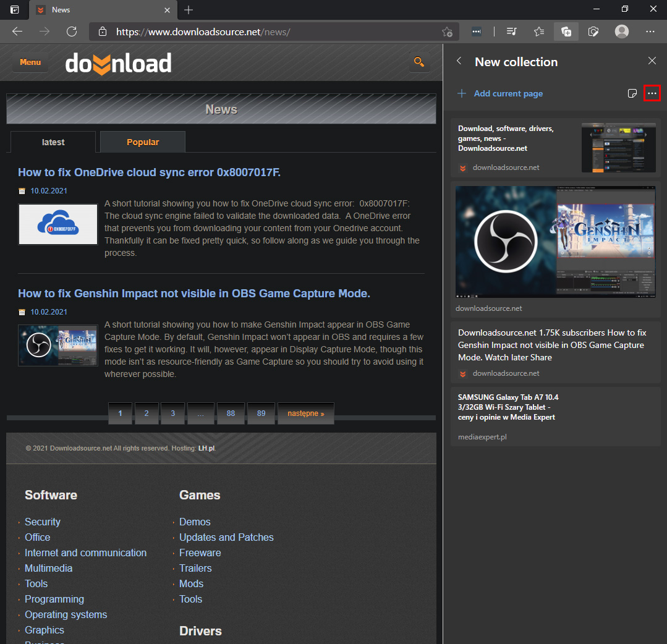The height and width of the screenshot is (644, 667).
Task: Open the password extension icon in toolbar
Action: (477, 32)
